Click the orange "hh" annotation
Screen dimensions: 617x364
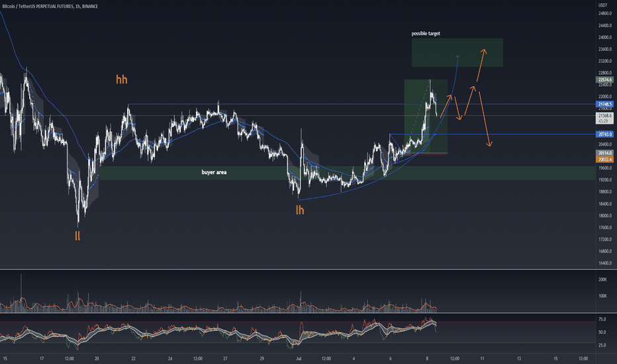pos(122,79)
